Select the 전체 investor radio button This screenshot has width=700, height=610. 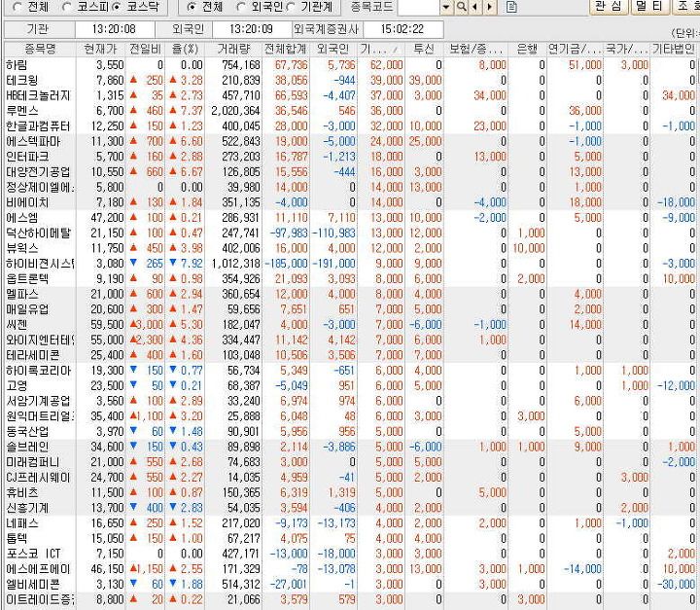coord(192,7)
